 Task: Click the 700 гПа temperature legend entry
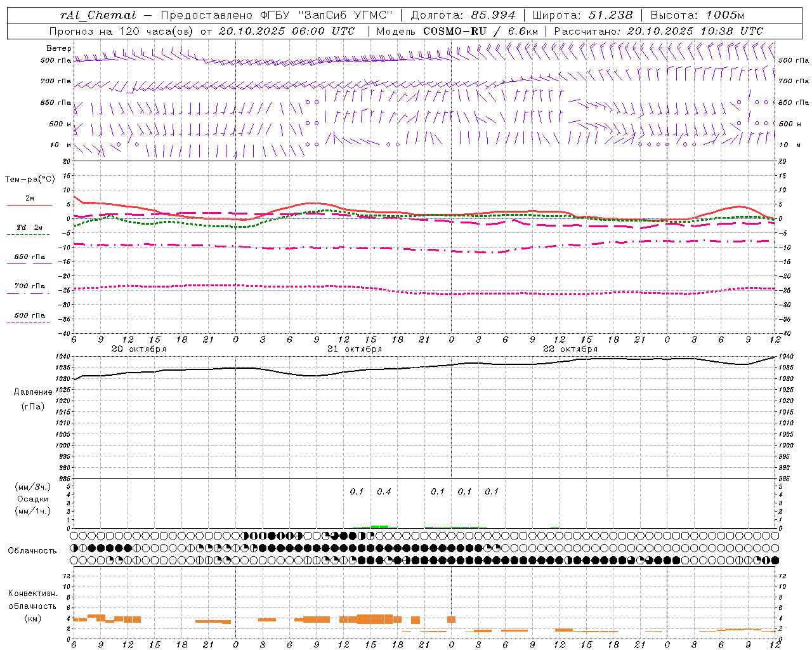(30, 286)
